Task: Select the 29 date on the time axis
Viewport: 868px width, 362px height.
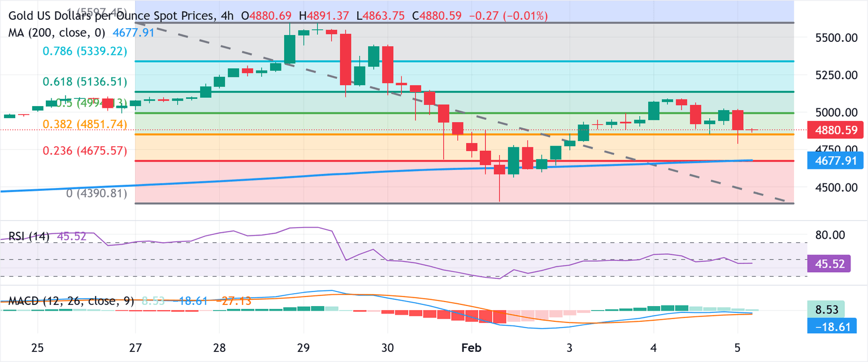Action: 303,348
